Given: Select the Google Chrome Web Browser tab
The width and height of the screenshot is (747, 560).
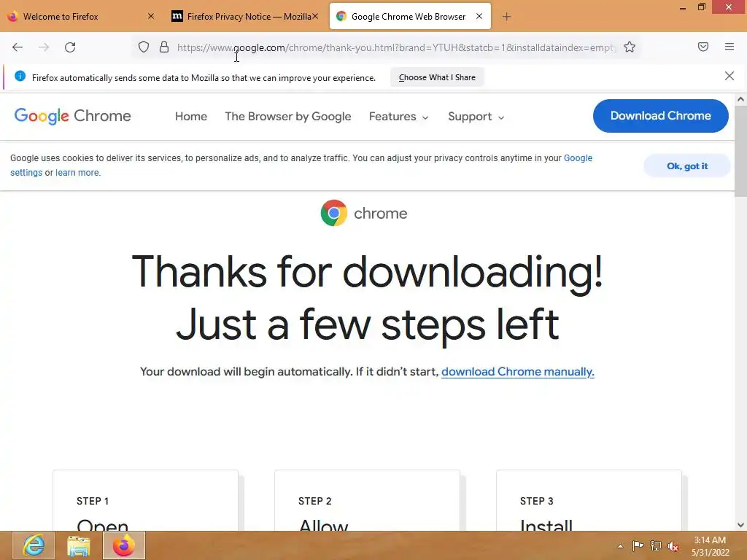Looking at the screenshot, I should (x=410, y=17).
